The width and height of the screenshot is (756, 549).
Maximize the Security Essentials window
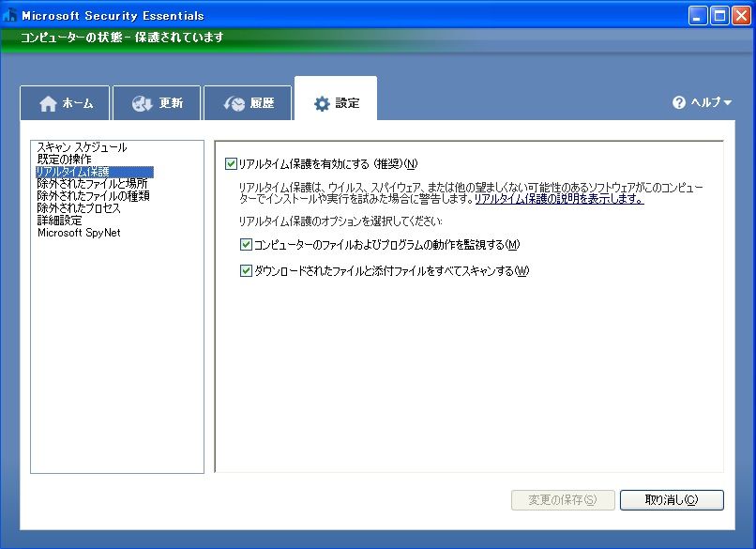719,15
